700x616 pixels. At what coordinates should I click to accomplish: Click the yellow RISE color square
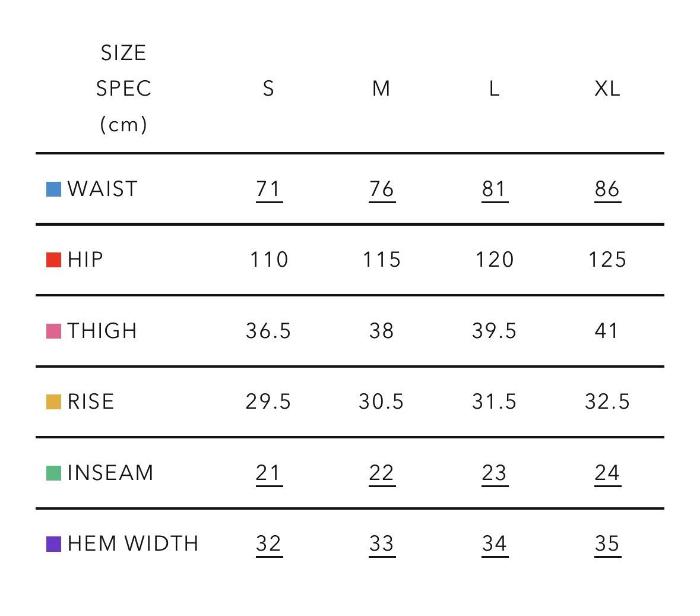coord(53,402)
